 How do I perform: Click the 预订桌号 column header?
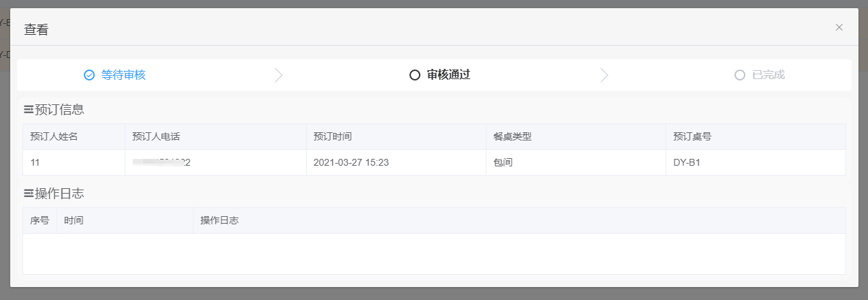pyautogui.click(x=756, y=136)
